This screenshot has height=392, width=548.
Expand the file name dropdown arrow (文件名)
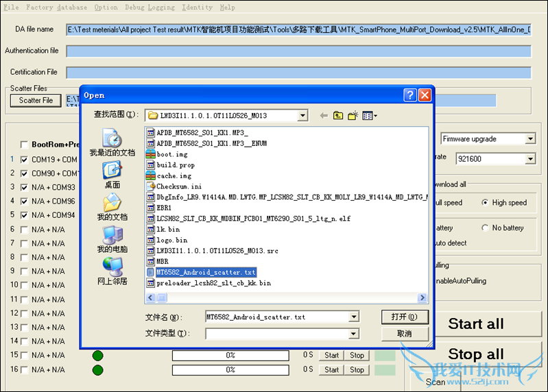pos(354,317)
